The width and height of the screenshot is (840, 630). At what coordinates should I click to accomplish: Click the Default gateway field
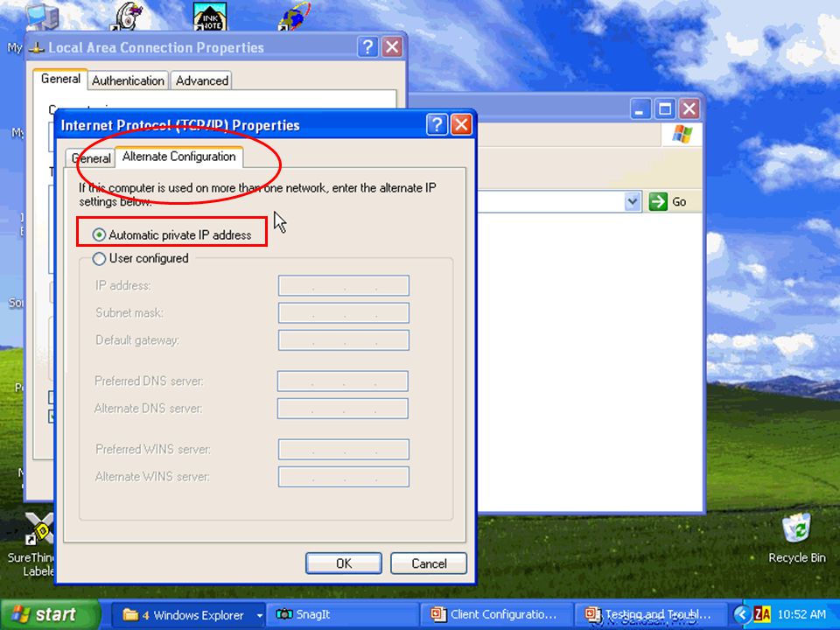(x=343, y=340)
